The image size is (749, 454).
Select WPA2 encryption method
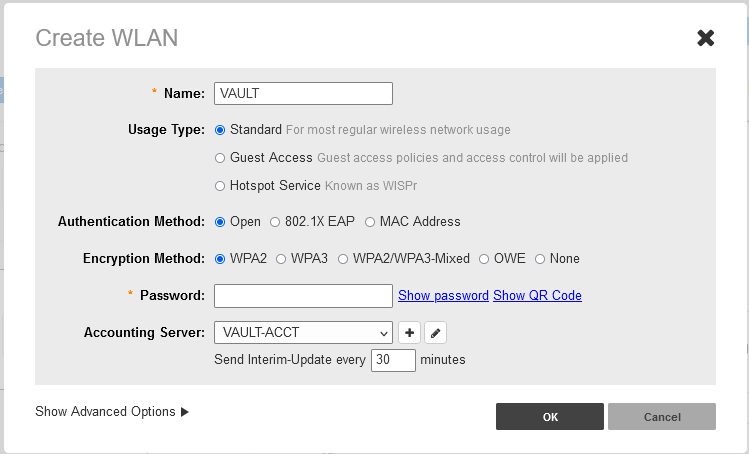[x=220, y=259]
